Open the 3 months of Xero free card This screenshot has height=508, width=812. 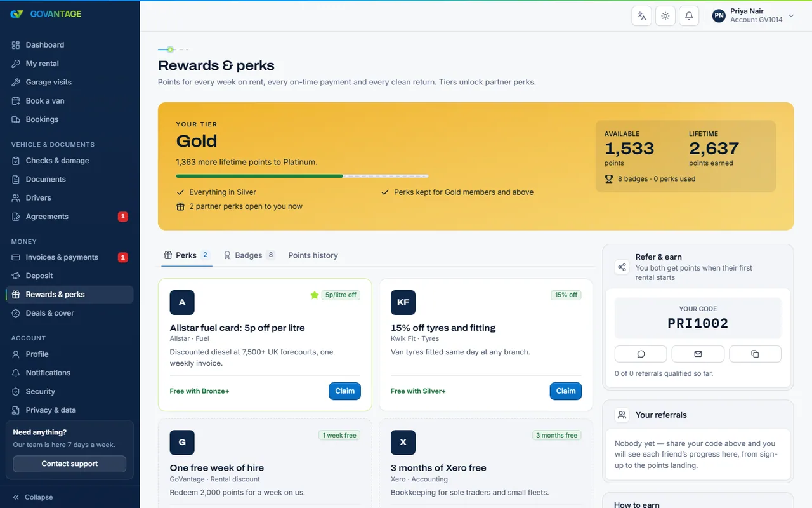486,463
